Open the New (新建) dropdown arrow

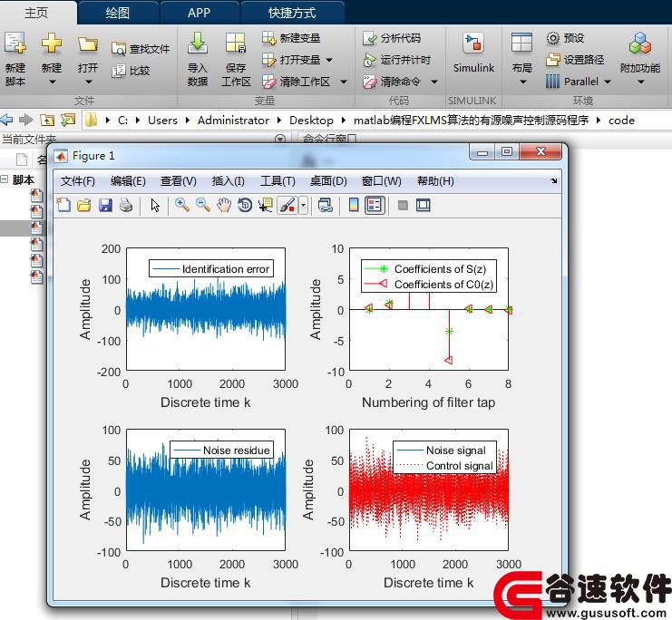point(52,82)
